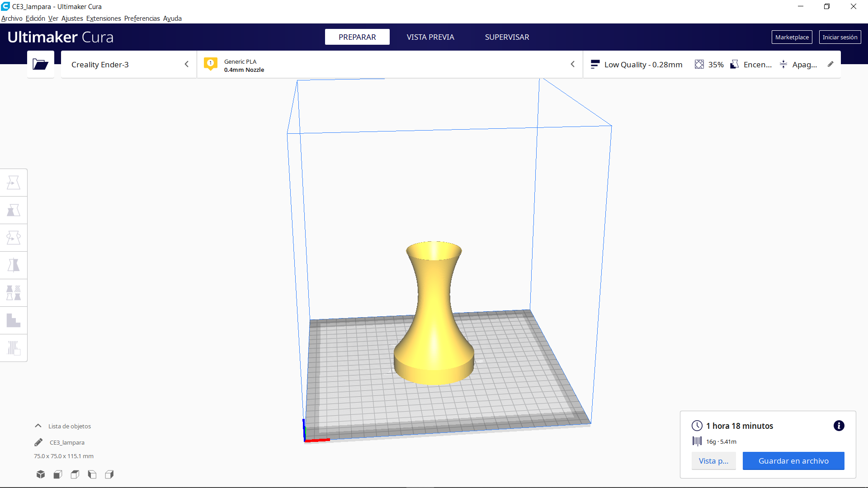The height and width of the screenshot is (488, 868).
Task: Collapse the Lista de objetos panel
Action: (x=38, y=426)
